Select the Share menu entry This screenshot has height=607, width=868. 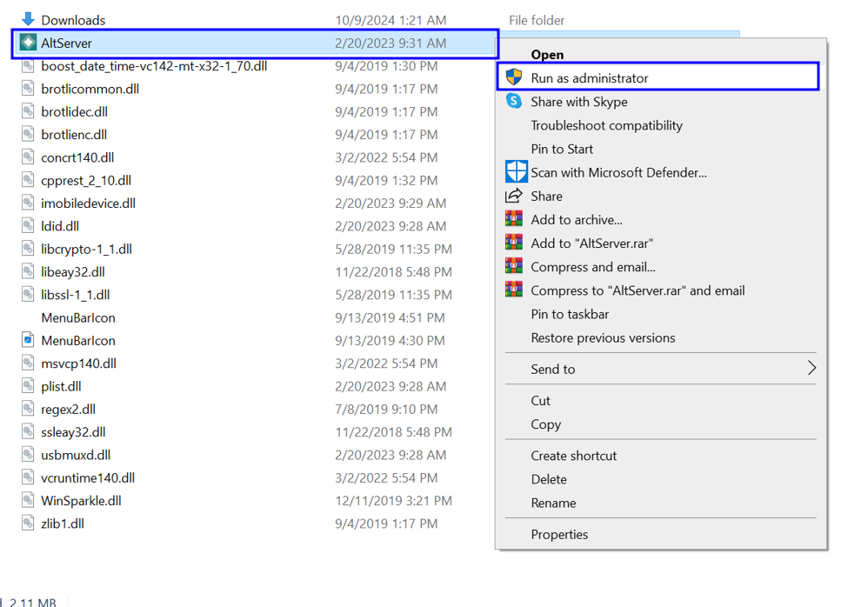point(546,197)
